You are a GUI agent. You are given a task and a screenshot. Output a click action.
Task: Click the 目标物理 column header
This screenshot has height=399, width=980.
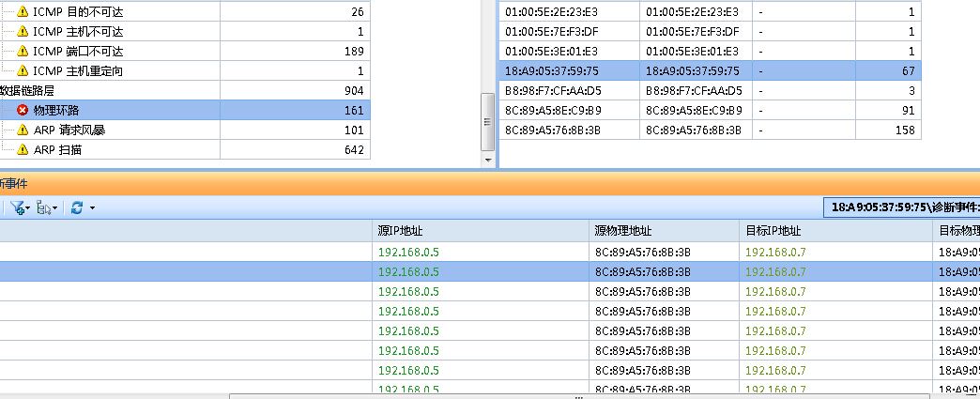pos(957,231)
